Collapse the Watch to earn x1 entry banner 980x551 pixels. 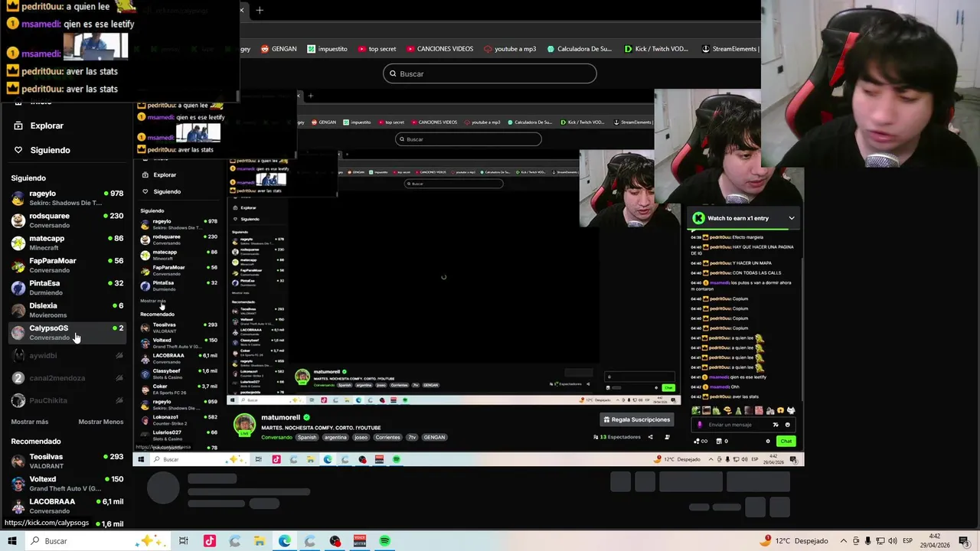coord(792,218)
